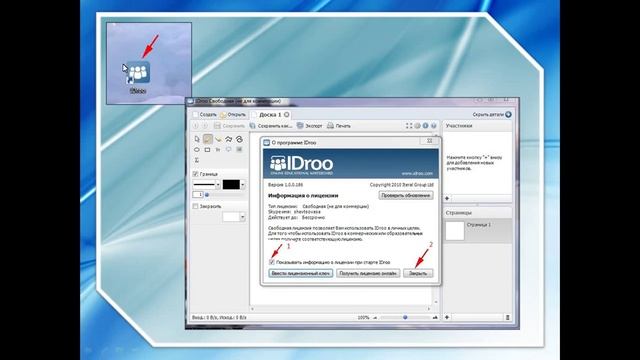Click Сохранить как in the toolbar
The image size is (640, 360).
click(x=271, y=126)
